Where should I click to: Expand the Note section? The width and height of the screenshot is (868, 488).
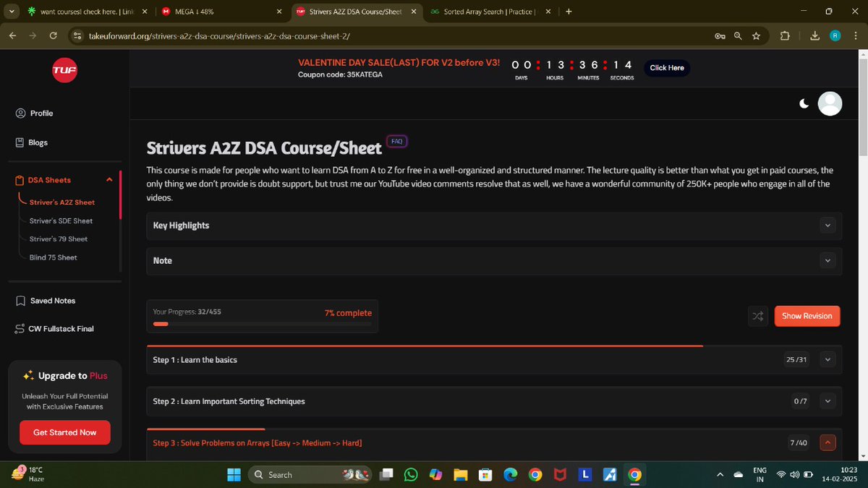pos(828,260)
